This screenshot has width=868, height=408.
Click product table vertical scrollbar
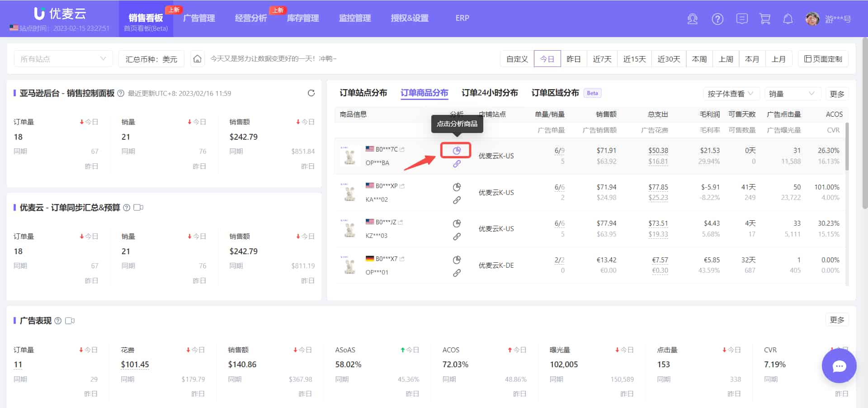pyautogui.click(x=847, y=147)
